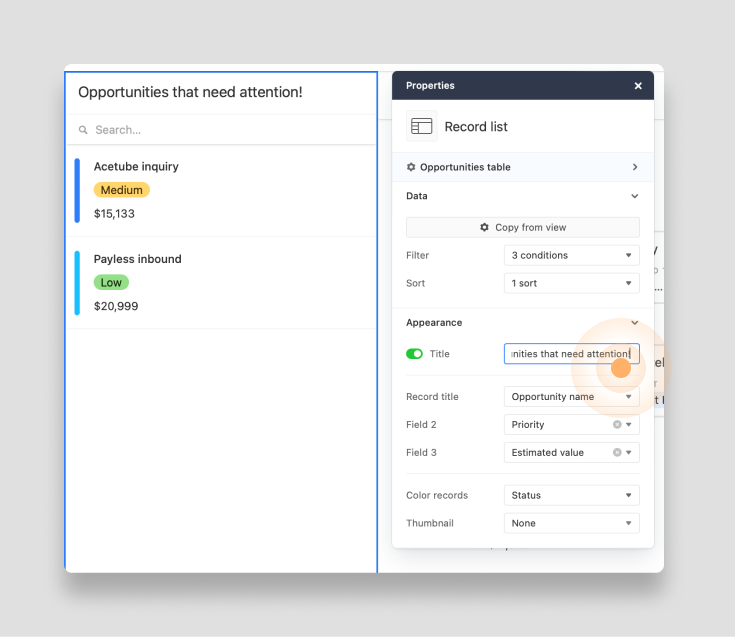Click the search magnifier icon
735x637 pixels.
(x=83, y=130)
